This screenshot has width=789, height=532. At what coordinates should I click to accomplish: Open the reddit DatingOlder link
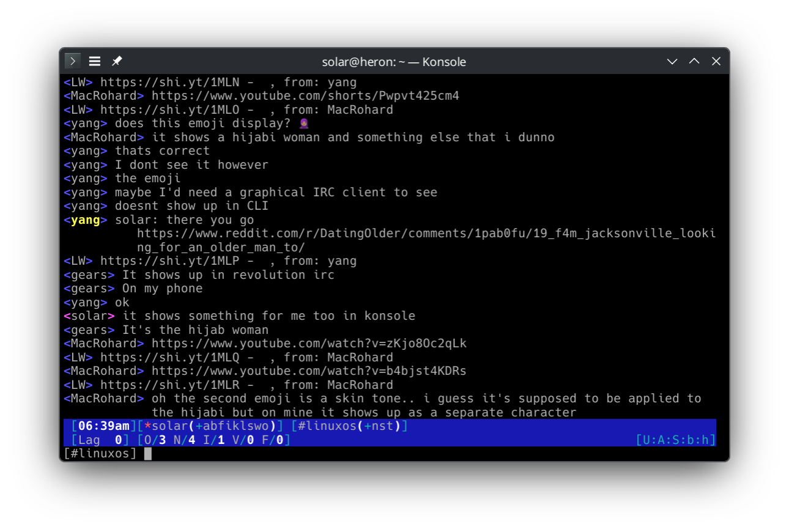pos(426,234)
